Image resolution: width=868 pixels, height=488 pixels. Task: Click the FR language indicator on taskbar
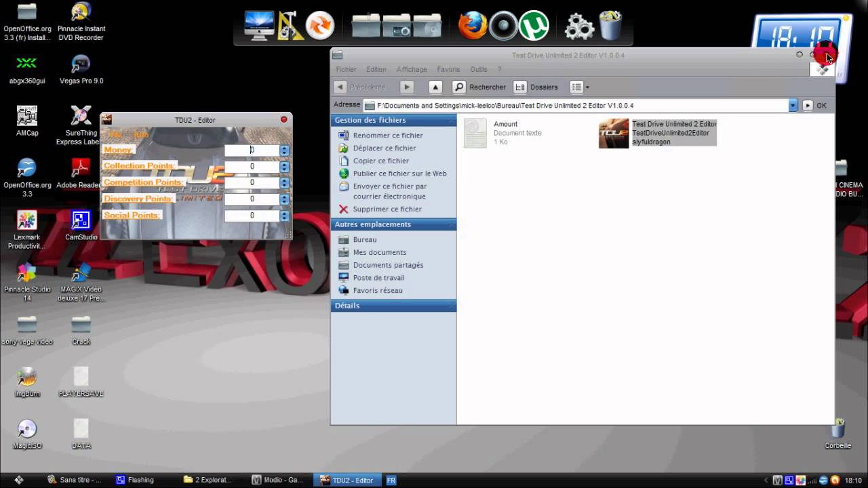[x=391, y=480]
